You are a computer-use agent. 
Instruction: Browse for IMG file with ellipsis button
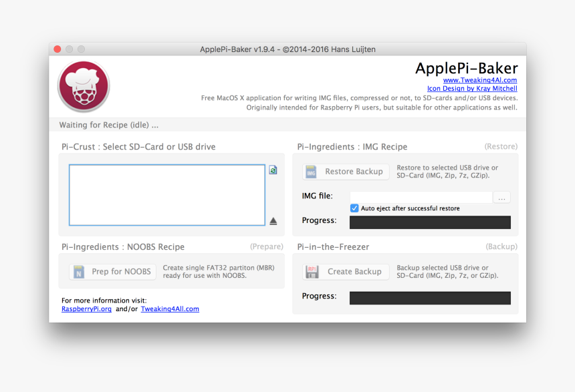[501, 198]
